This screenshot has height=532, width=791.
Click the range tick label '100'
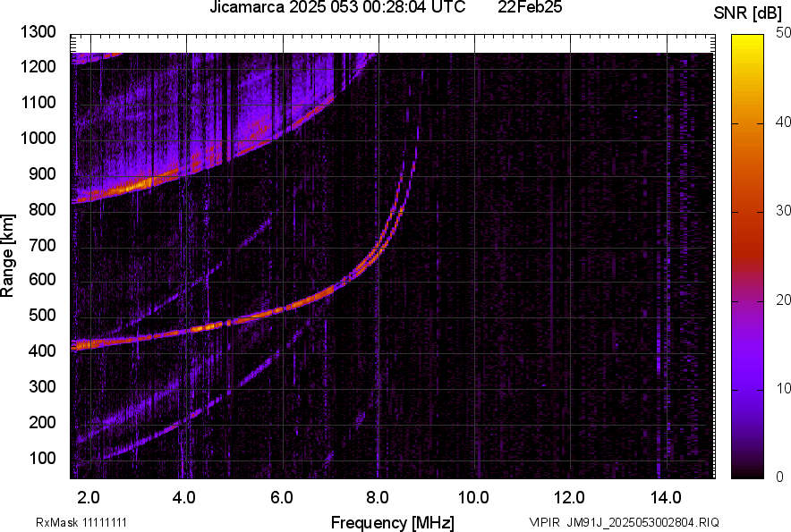point(42,458)
